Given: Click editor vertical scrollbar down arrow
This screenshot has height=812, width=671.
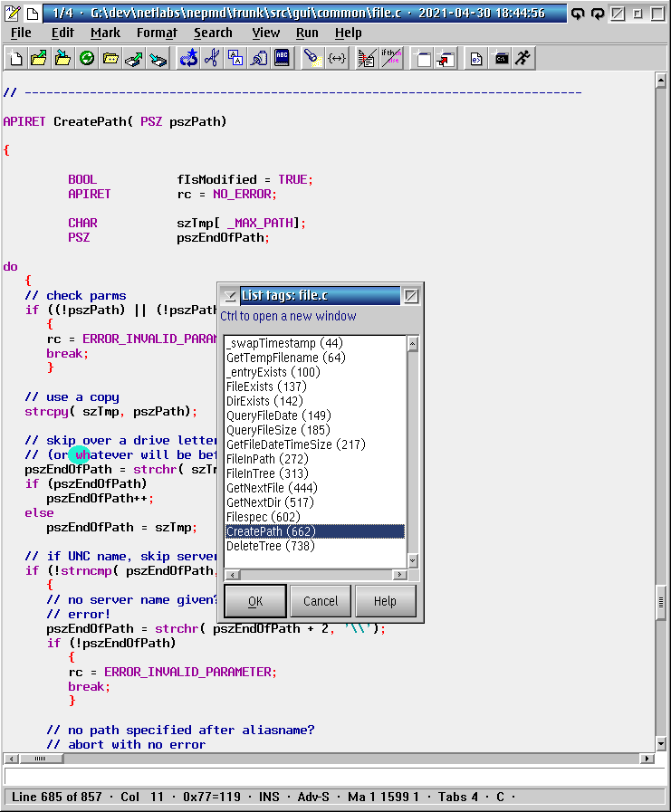Looking at the screenshot, I should point(661,744).
